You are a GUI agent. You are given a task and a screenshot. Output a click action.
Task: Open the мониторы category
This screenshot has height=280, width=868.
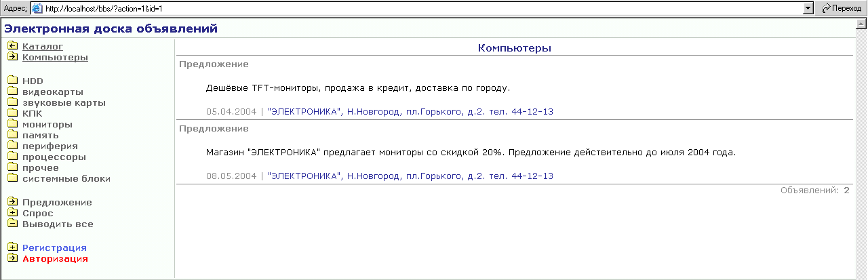tap(47, 125)
